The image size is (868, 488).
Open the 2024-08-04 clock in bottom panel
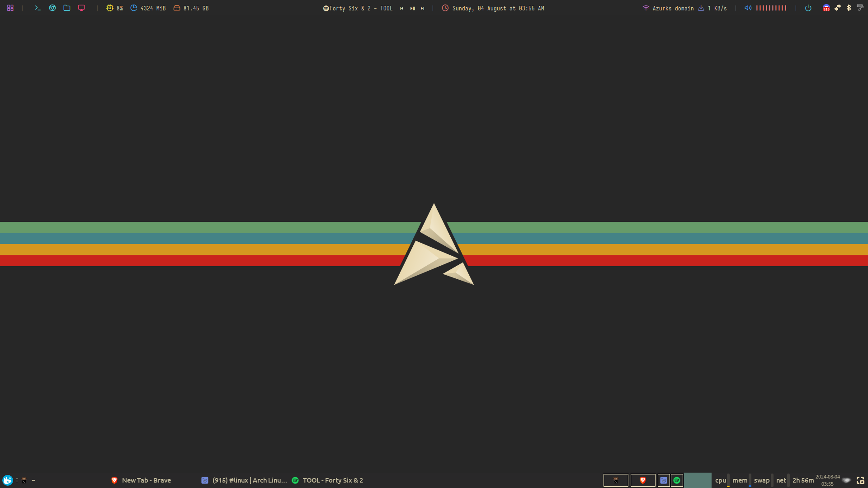coord(827,480)
